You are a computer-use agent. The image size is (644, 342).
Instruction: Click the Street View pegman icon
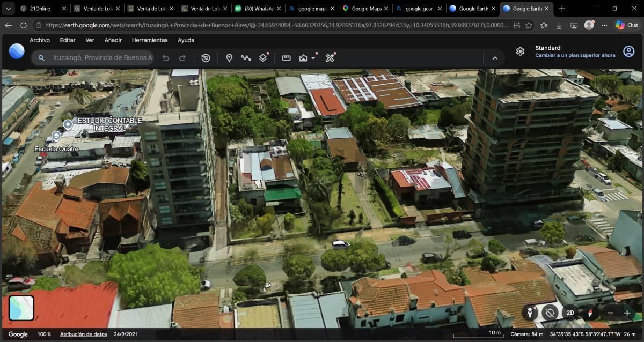[x=530, y=313]
